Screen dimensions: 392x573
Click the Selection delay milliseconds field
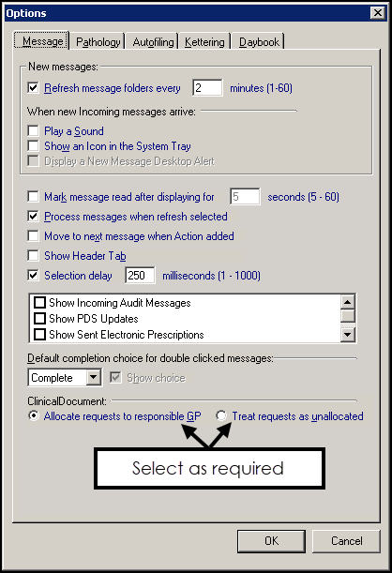pos(140,275)
